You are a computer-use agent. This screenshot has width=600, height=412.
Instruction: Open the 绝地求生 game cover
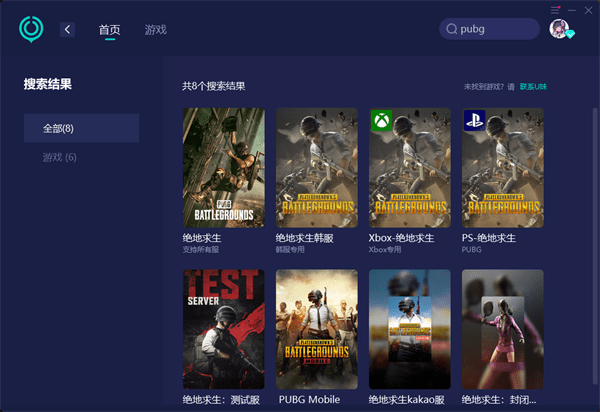pyautogui.click(x=223, y=168)
